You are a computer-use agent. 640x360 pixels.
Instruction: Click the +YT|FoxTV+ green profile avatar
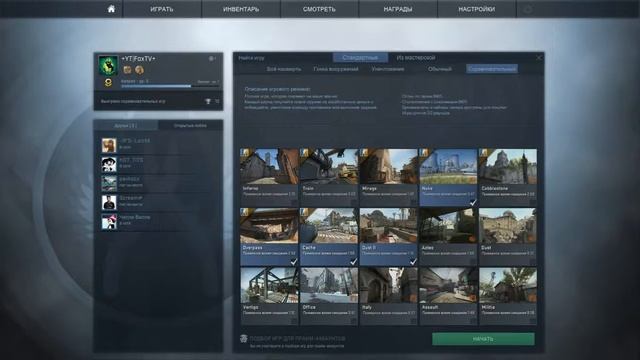pyautogui.click(x=108, y=65)
